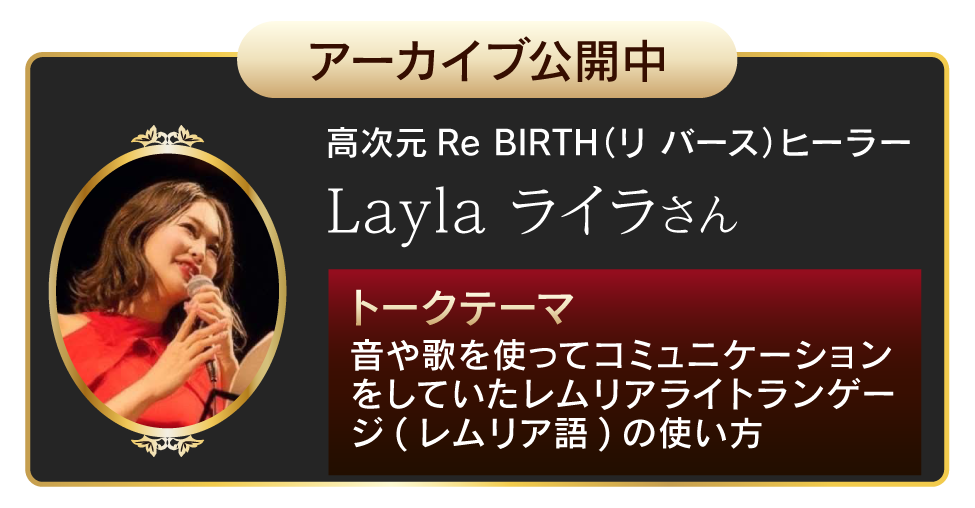Click the 高次元 Re BIRTH ヒーラー subtitle
The height and width of the screenshot is (508, 975).
(619, 144)
